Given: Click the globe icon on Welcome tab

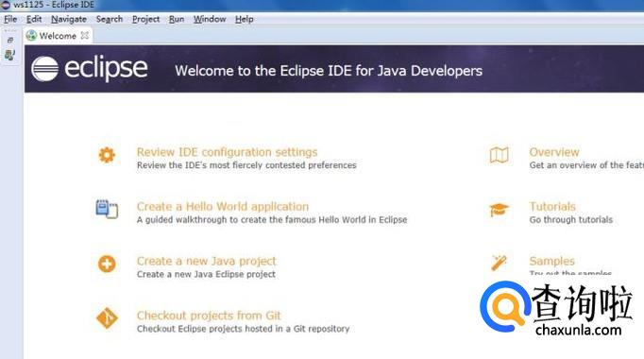Looking at the screenshot, I should [31, 35].
